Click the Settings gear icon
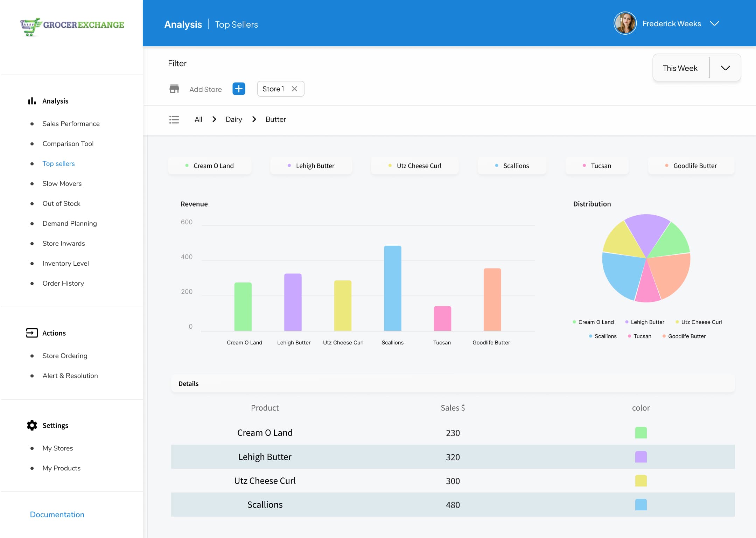The image size is (756, 538). coord(32,425)
